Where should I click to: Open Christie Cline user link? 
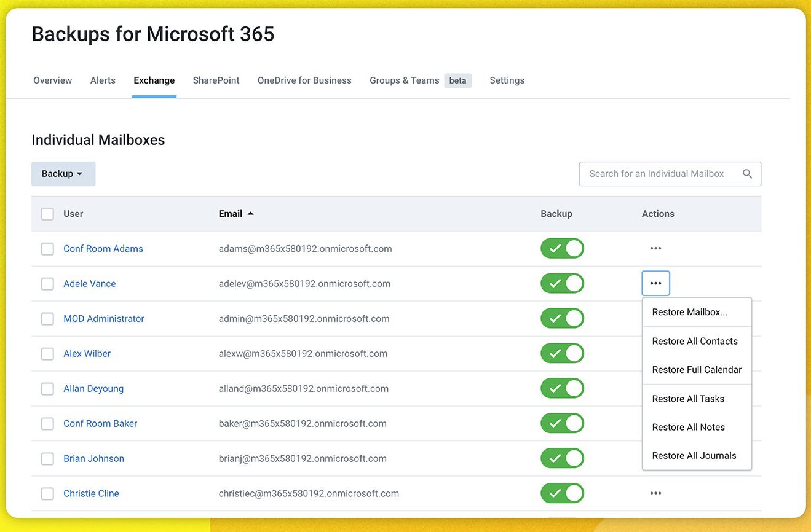click(x=91, y=494)
